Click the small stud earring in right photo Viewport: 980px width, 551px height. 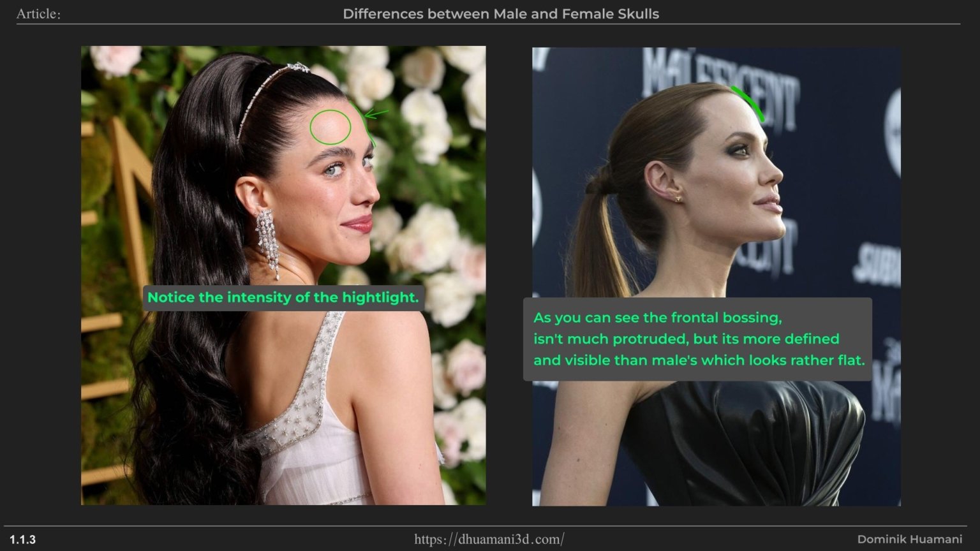tap(676, 199)
